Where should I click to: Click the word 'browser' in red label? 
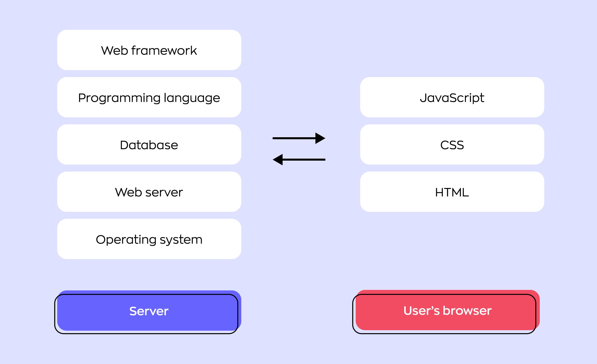pos(467,311)
